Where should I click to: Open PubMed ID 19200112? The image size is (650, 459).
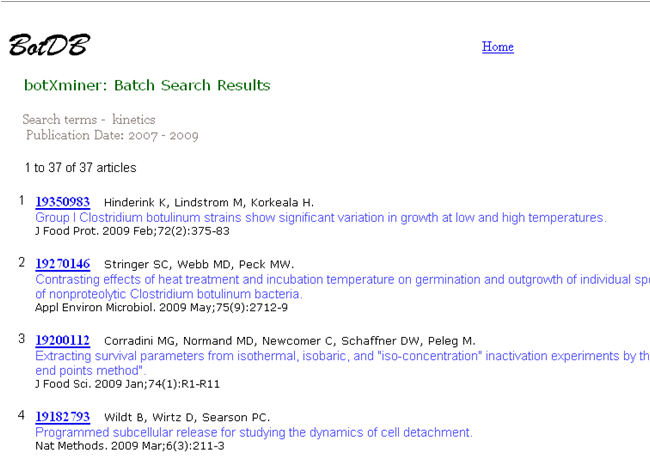[63, 340]
